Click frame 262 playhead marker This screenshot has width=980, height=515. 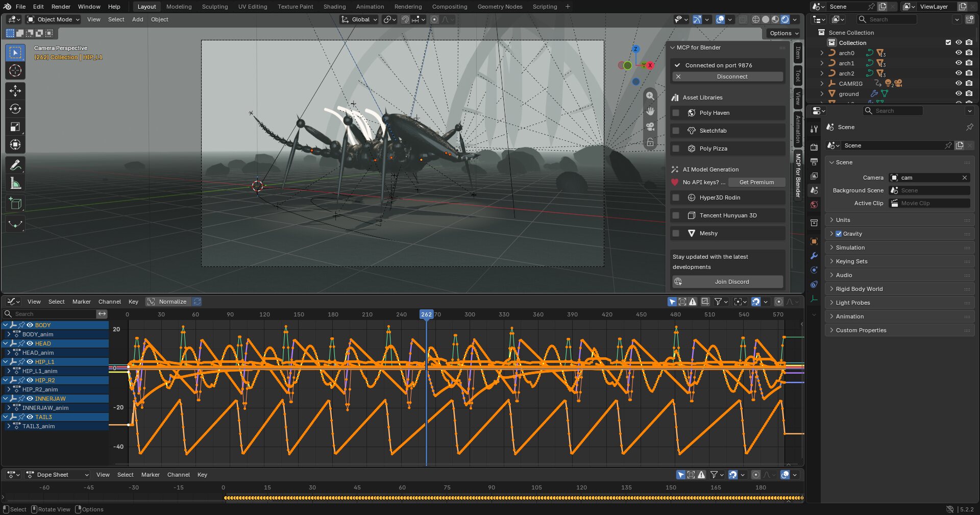coord(427,314)
